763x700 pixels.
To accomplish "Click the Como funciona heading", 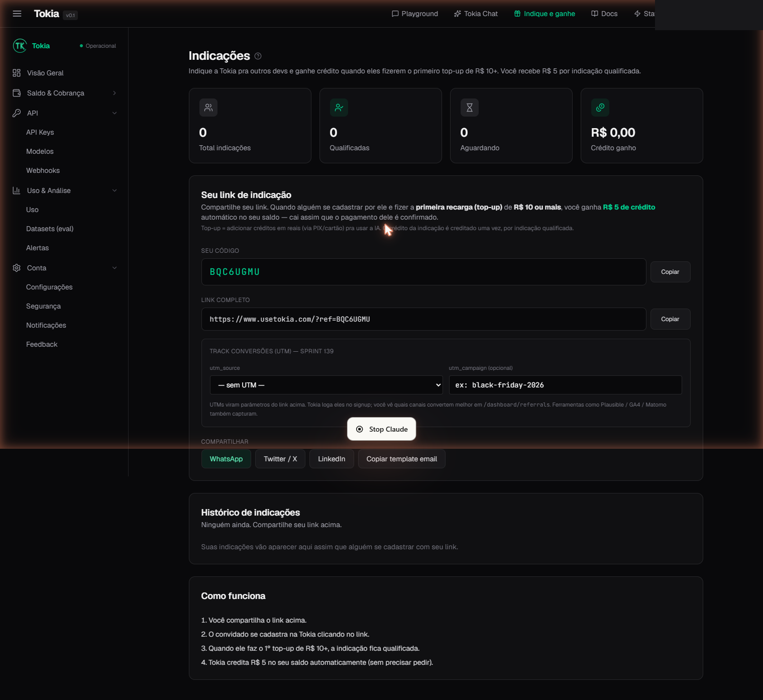I will [233, 596].
